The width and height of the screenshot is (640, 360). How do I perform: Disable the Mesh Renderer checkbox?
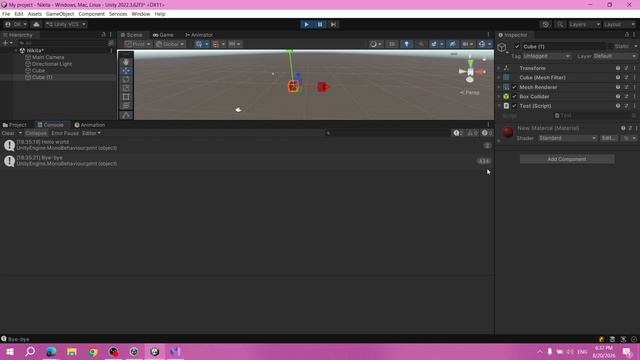tap(514, 87)
